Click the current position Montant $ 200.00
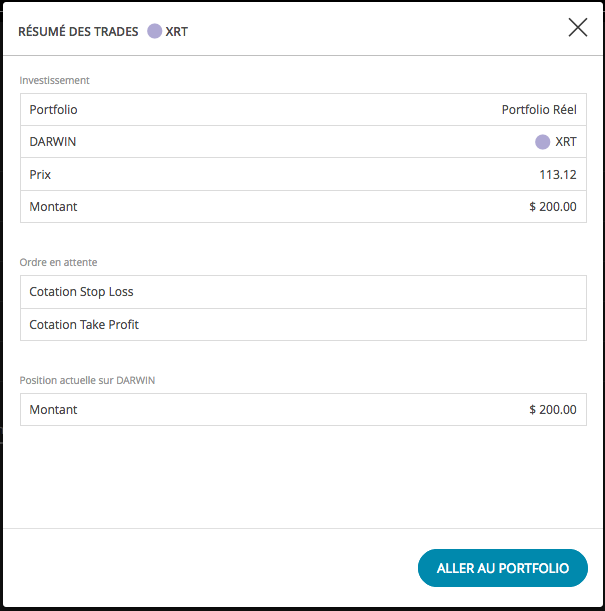This screenshot has width=605, height=611. (x=552, y=410)
